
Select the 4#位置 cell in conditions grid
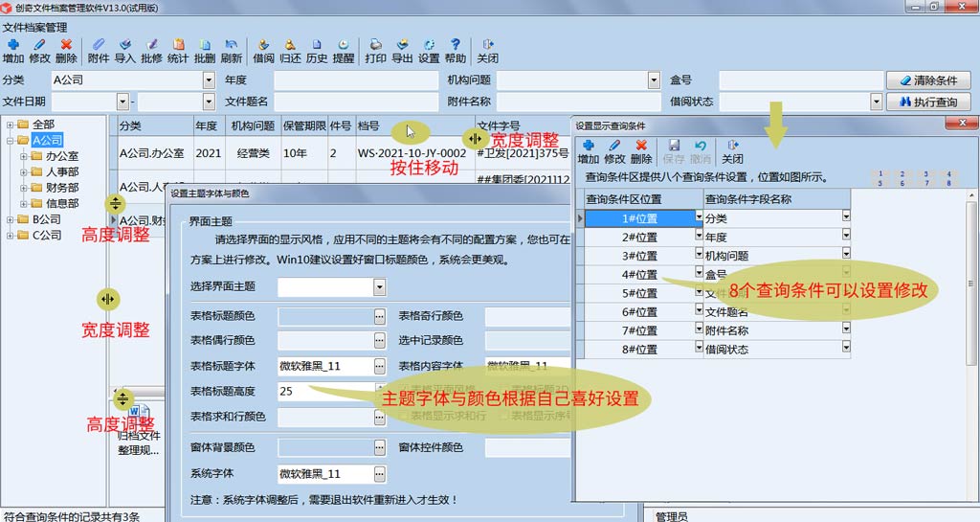(x=639, y=275)
